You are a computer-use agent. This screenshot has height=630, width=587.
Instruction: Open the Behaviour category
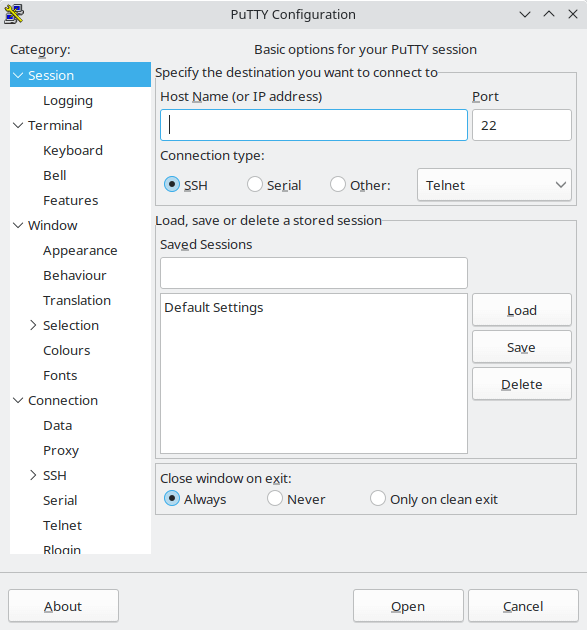(75, 276)
